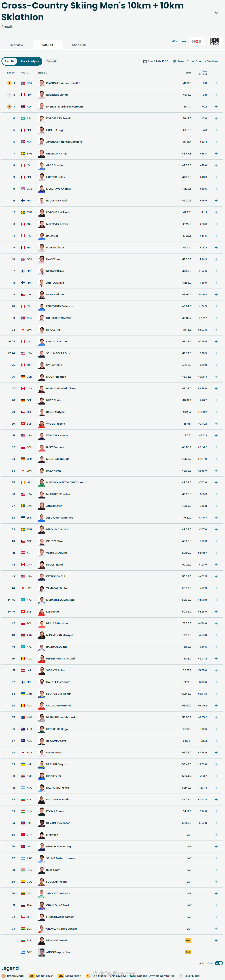Screen dimensions: 225x980
Task: Click the NOS broadcaster logo
Action: [196, 41]
